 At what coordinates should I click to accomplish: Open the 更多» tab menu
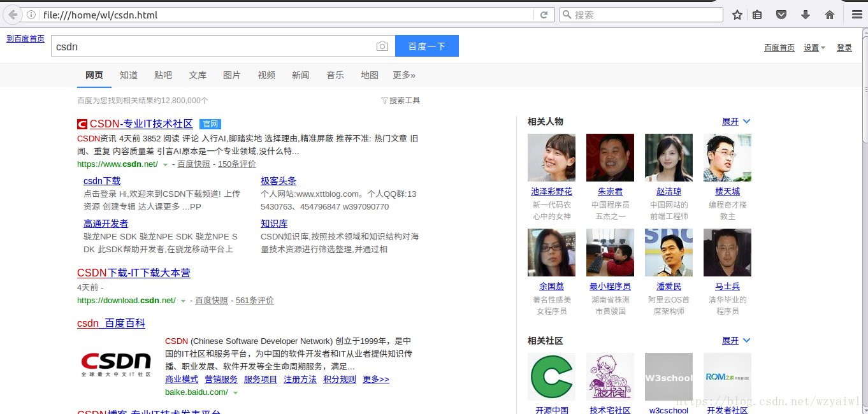pos(404,75)
